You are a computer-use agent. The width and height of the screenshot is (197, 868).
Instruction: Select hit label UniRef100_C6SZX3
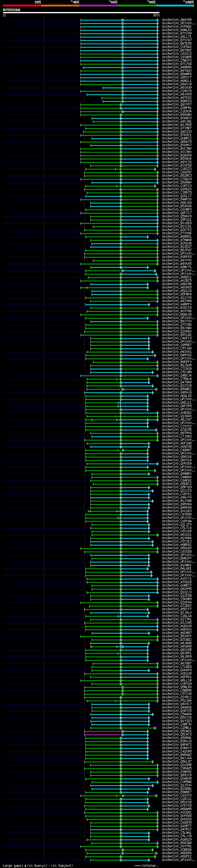(177, 54)
